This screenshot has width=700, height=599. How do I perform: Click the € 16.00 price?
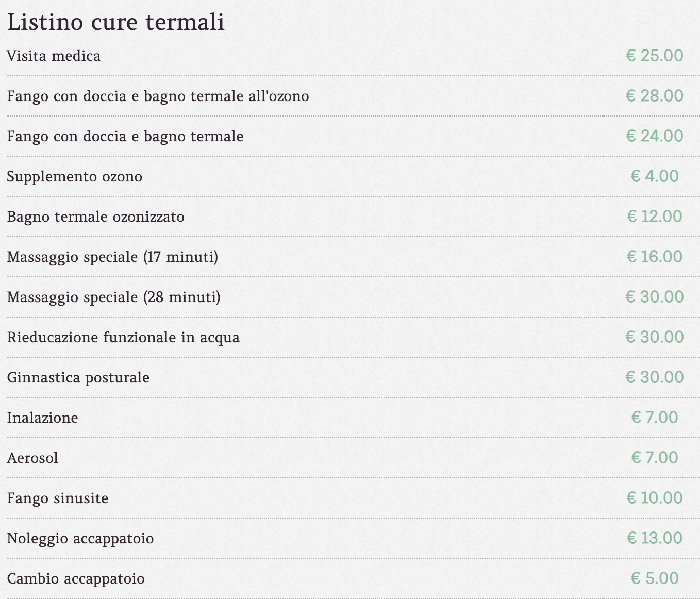[655, 256]
